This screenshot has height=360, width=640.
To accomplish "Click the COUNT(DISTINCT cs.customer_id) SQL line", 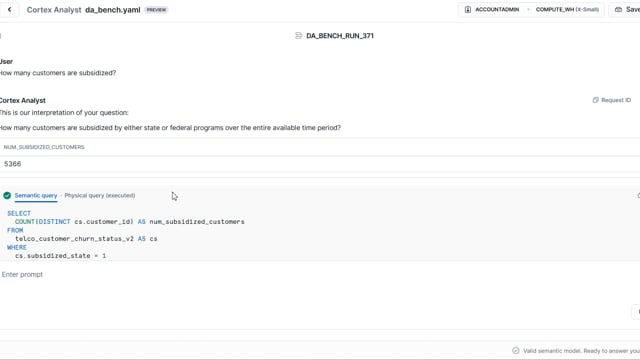I will [130, 222].
